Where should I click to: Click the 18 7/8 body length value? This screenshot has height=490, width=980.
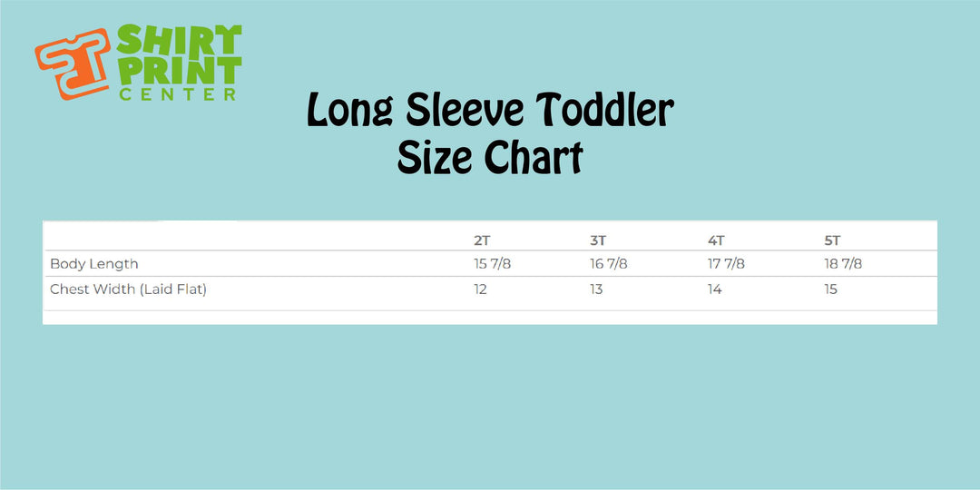843,264
